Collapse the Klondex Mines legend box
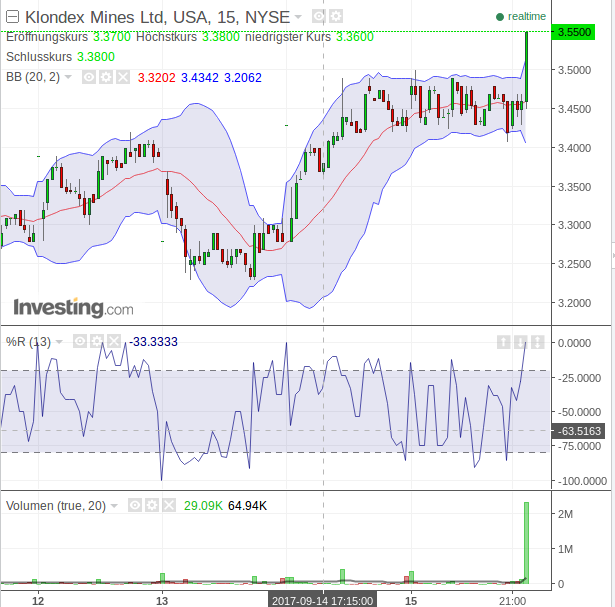The width and height of the screenshot is (615, 607). tap(12, 17)
